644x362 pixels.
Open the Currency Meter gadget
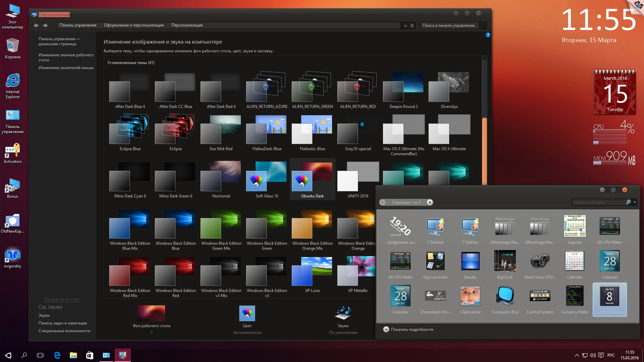pos(574,296)
